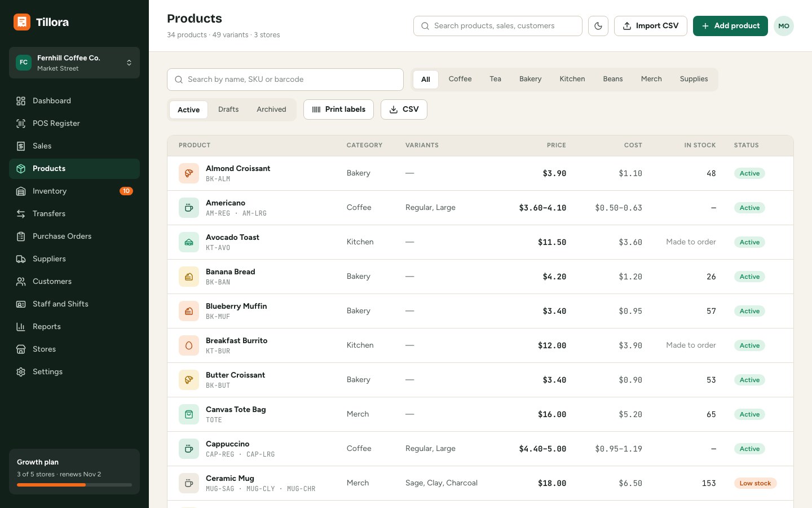
Task: Click Print labels button
Action: (x=338, y=110)
